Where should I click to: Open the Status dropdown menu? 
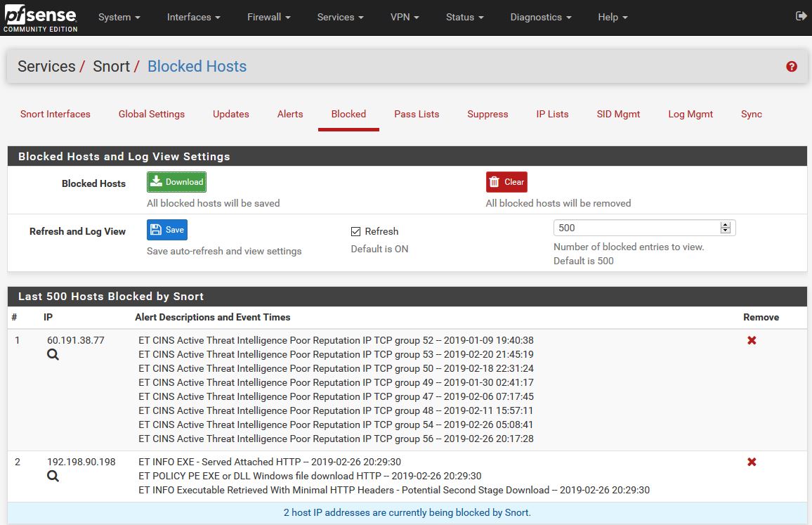[x=464, y=17]
